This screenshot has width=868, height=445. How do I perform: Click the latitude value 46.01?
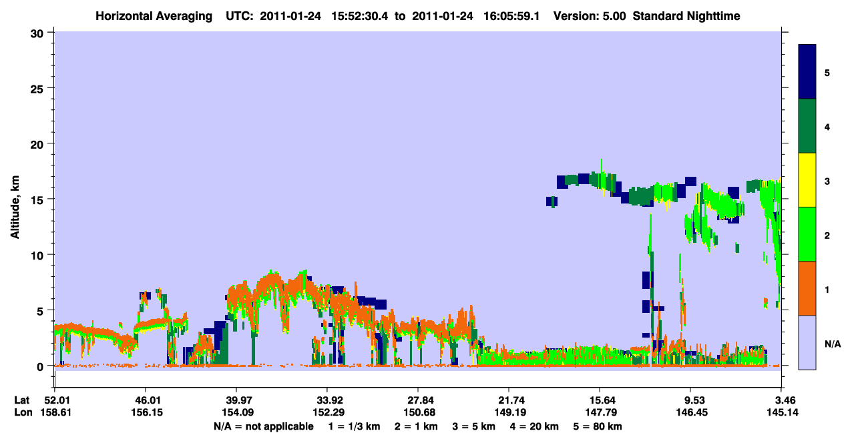pos(146,400)
